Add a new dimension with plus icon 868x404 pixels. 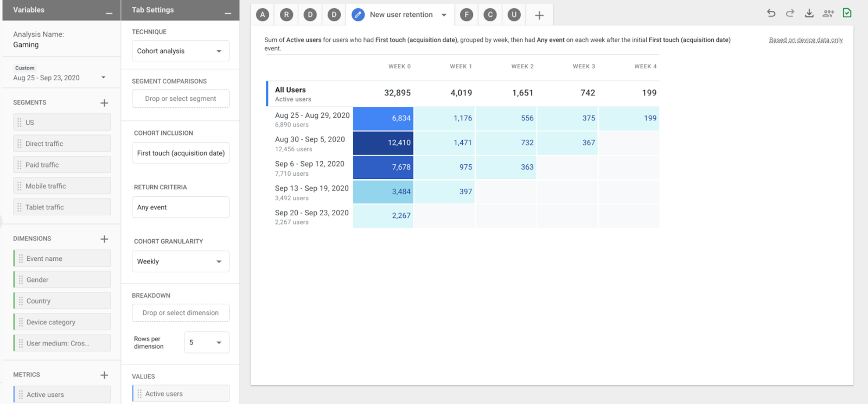tap(104, 239)
